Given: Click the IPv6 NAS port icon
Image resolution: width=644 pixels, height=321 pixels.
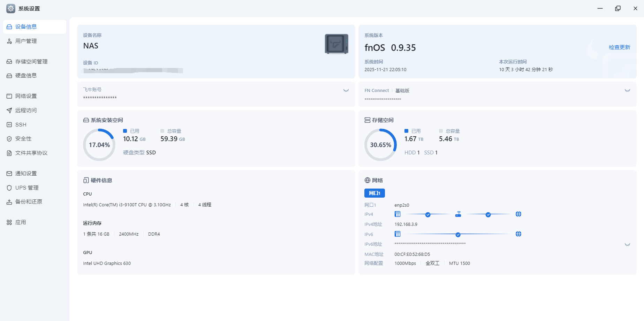Looking at the screenshot, I should [x=397, y=234].
